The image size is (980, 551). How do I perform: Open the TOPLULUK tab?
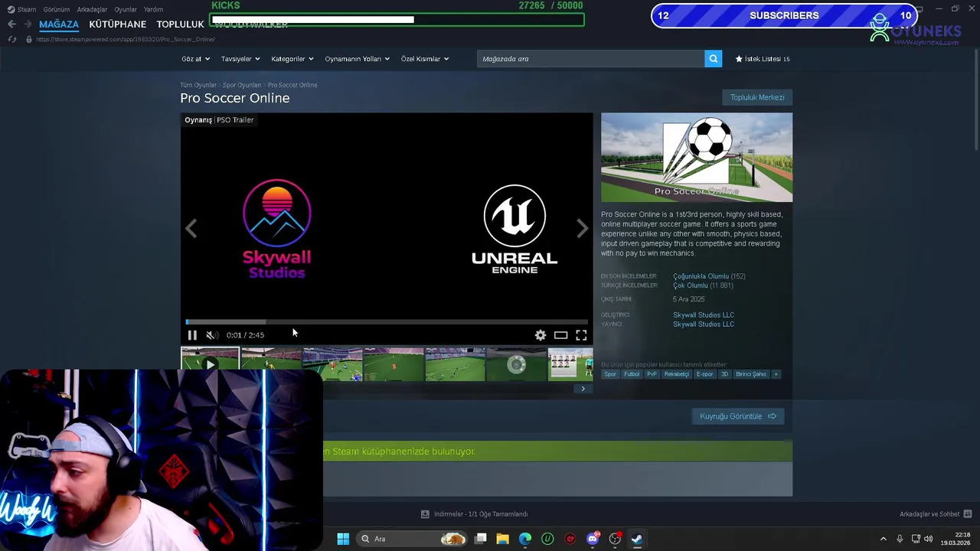point(180,24)
